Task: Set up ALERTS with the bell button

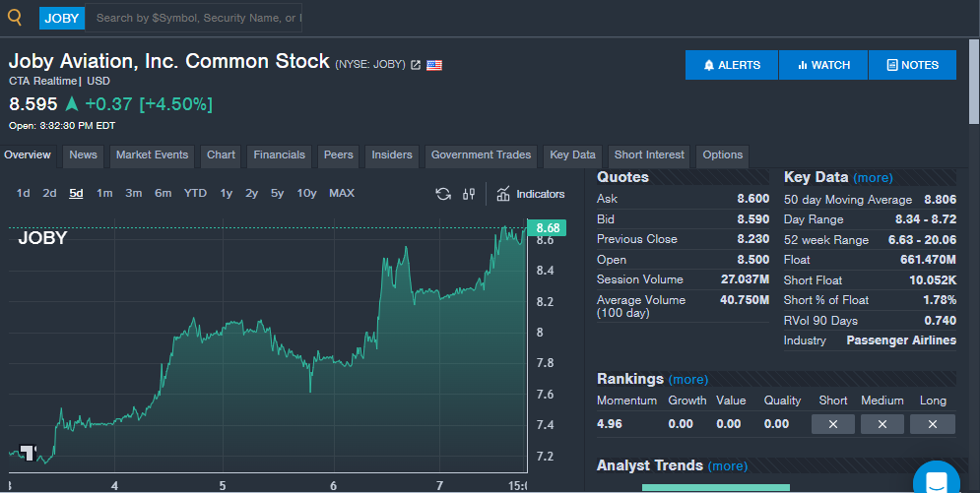Action: (x=732, y=65)
